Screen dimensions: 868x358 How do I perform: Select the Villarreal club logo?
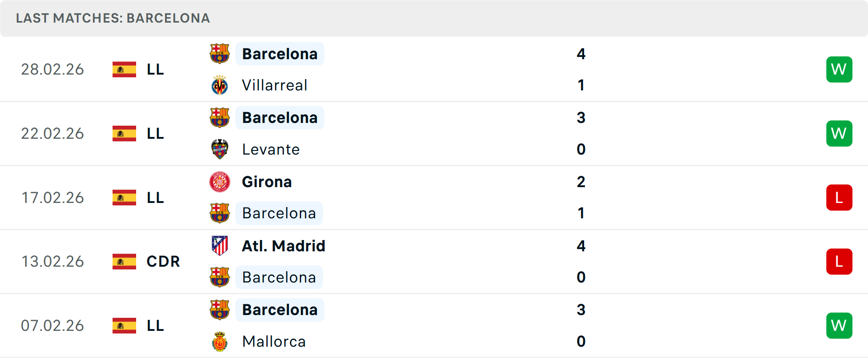click(x=220, y=85)
